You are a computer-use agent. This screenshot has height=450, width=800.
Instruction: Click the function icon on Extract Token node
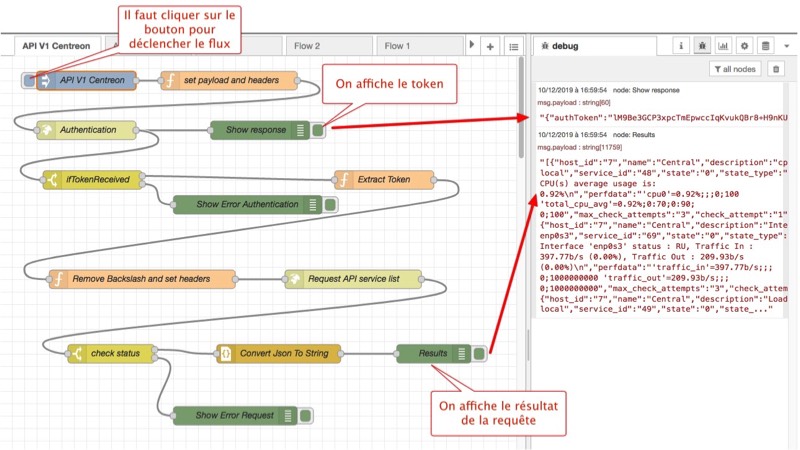[x=344, y=180]
